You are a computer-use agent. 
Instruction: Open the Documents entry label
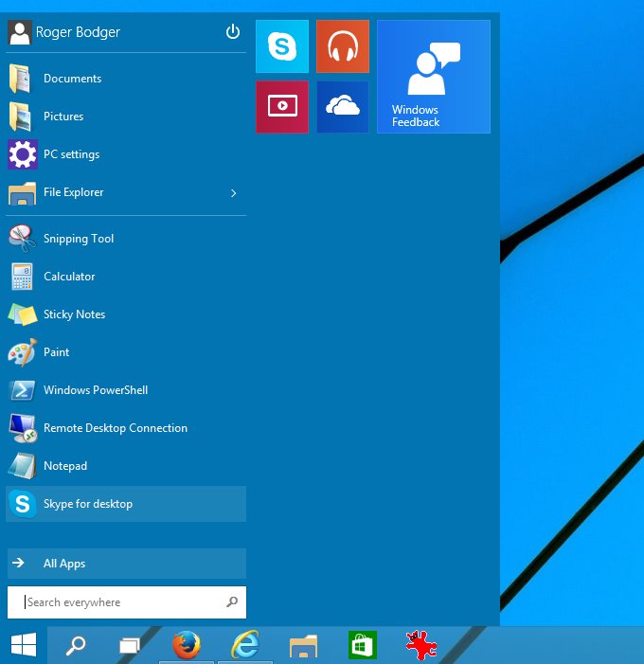click(72, 79)
